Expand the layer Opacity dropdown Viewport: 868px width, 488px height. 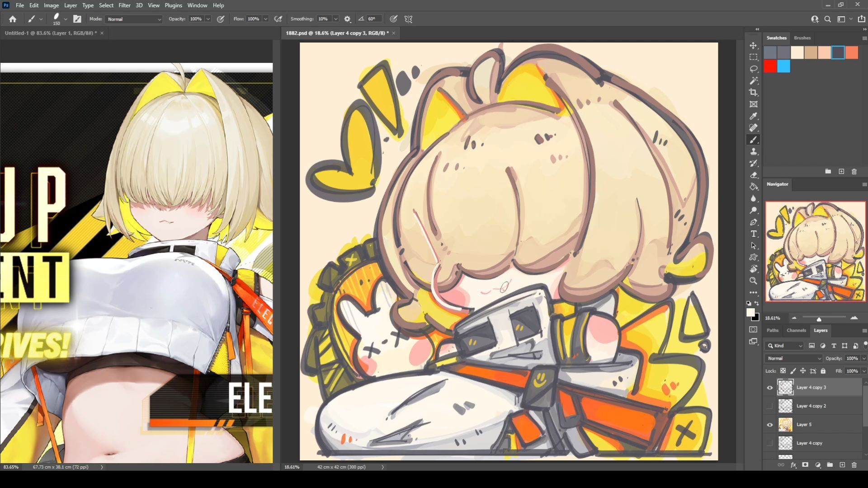pyautogui.click(x=863, y=358)
